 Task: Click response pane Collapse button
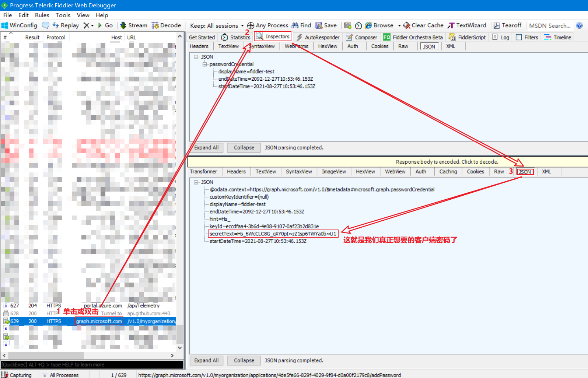244,360
